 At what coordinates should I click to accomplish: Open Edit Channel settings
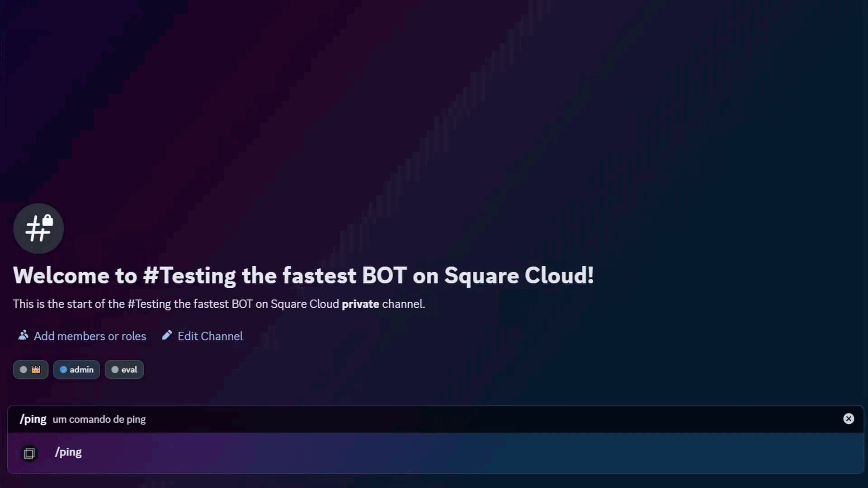click(x=203, y=336)
